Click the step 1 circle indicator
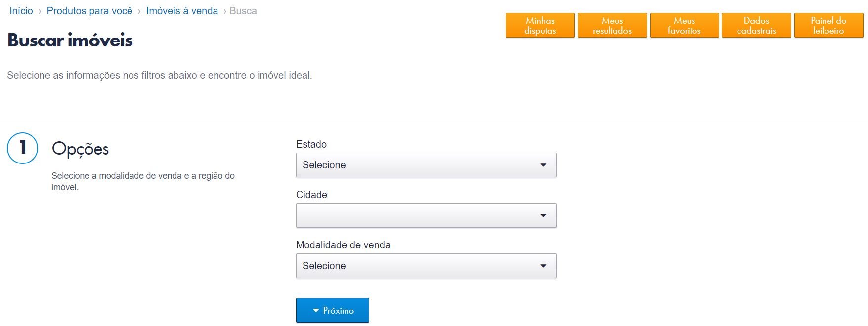 tap(22, 148)
